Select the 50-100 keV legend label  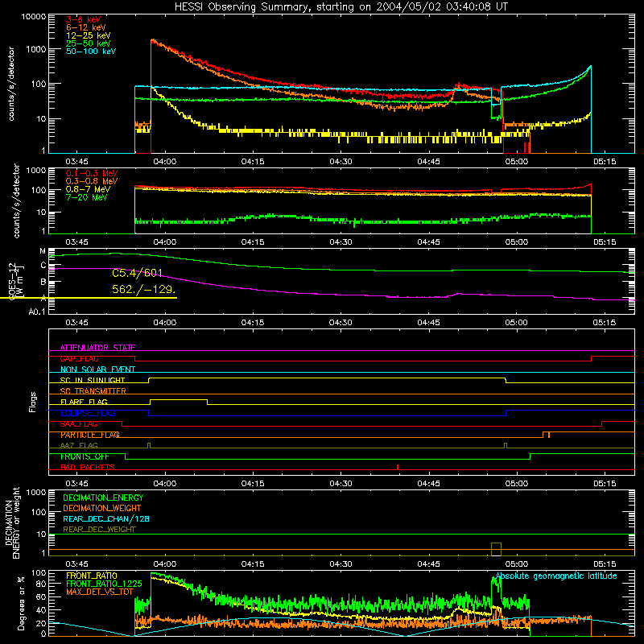(x=91, y=51)
